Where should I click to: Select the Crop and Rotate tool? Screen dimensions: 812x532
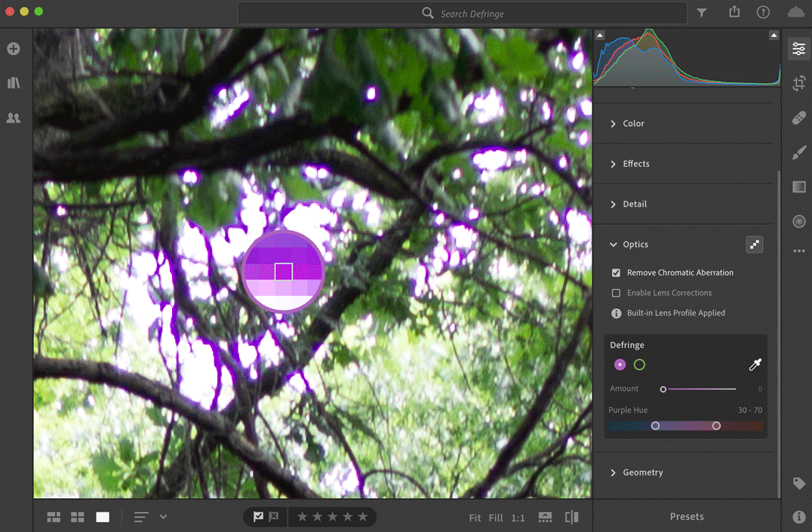coord(798,84)
